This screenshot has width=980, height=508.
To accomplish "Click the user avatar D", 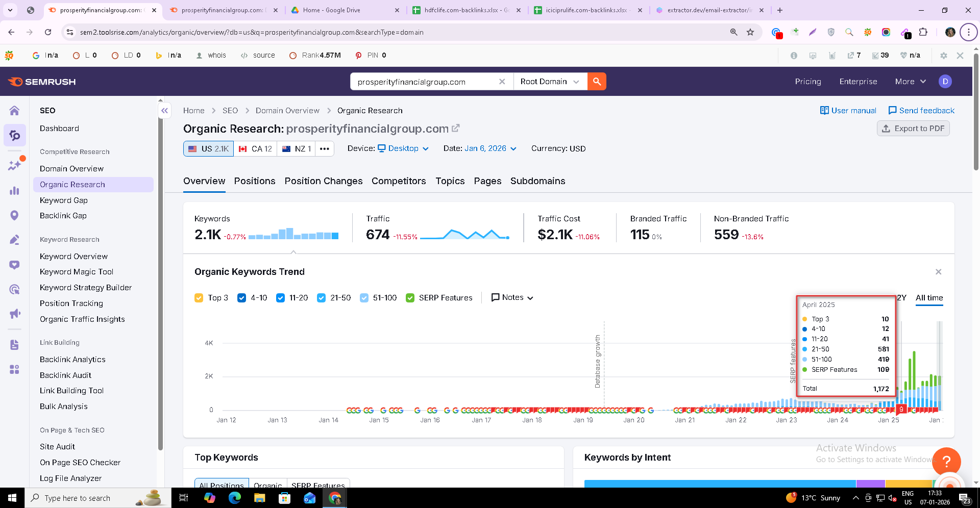I will pos(945,82).
